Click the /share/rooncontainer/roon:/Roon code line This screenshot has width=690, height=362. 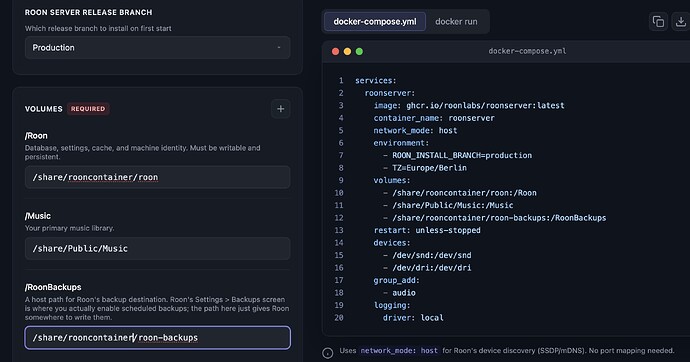pyautogui.click(x=460, y=193)
